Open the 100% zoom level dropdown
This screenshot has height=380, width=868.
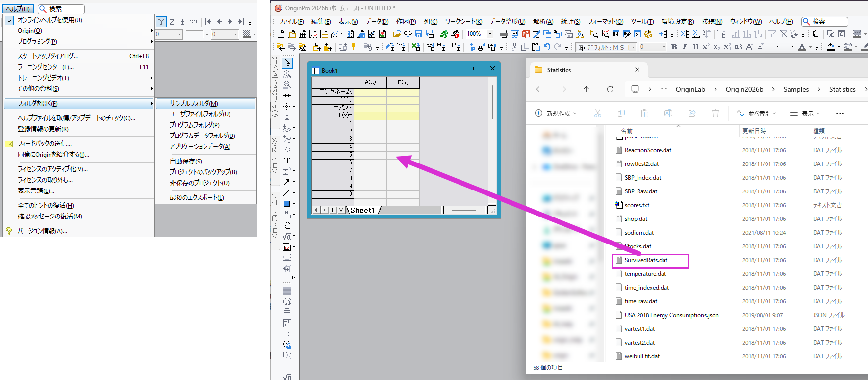489,34
